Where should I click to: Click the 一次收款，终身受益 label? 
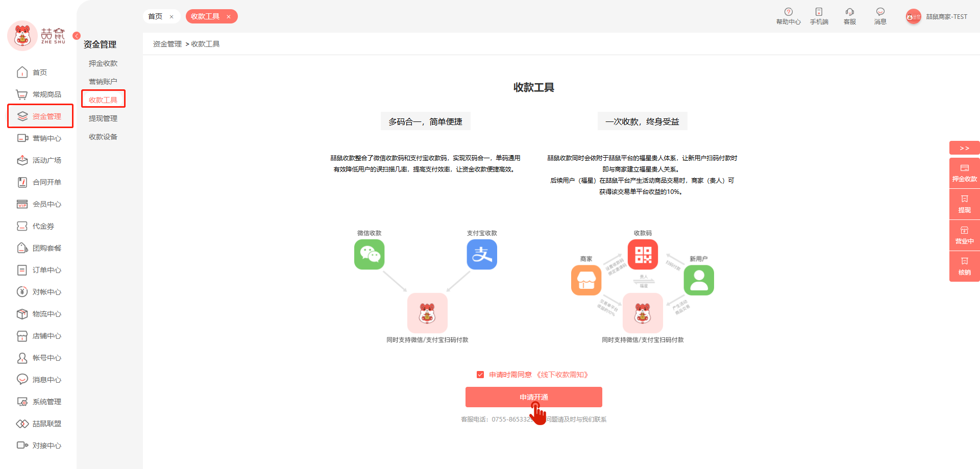pos(642,121)
